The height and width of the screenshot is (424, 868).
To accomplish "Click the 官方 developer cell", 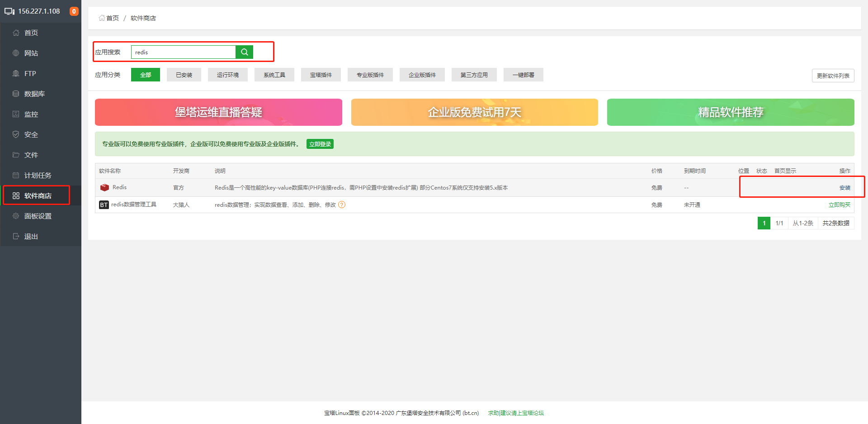I will click(x=179, y=188).
